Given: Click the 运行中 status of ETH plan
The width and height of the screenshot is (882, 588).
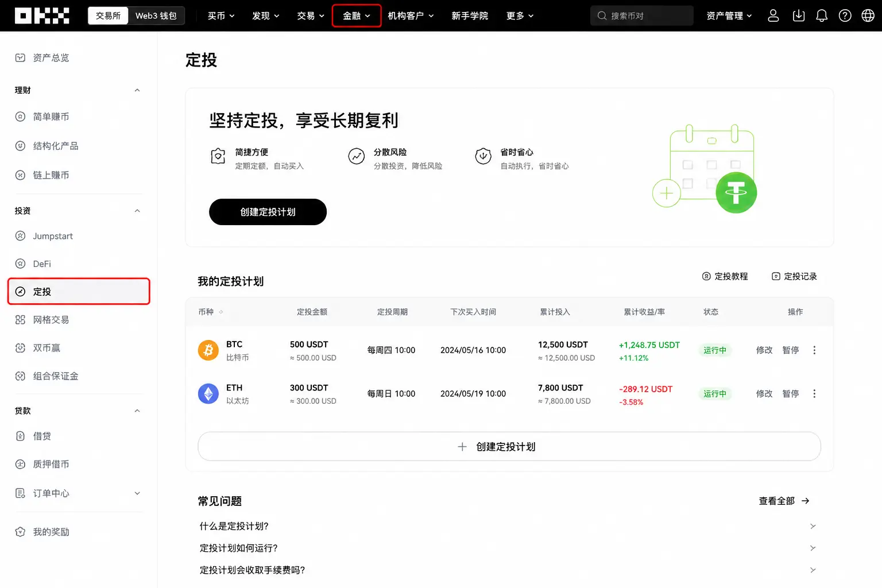Looking at the screenshot, I should click(715, 394).
